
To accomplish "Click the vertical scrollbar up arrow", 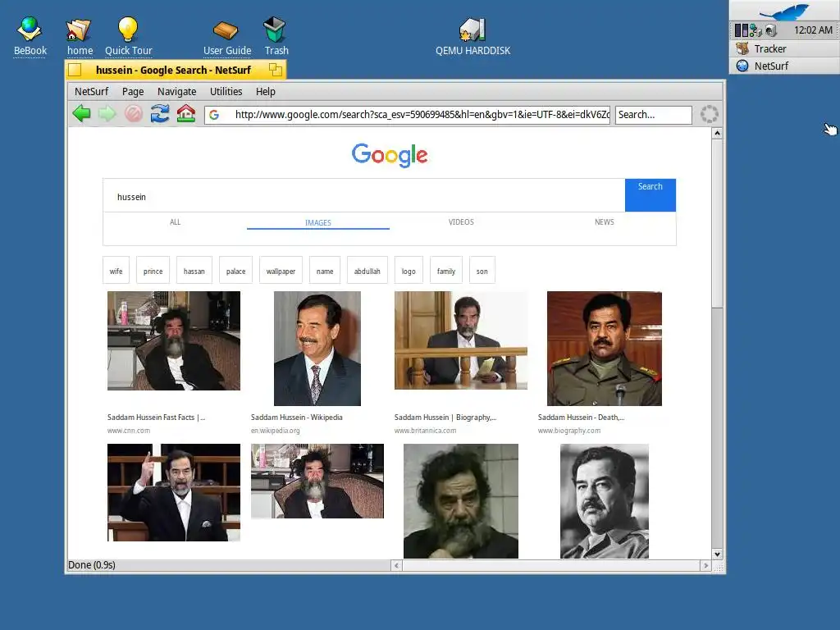I will pyautogui.click(x=717, y=133).
